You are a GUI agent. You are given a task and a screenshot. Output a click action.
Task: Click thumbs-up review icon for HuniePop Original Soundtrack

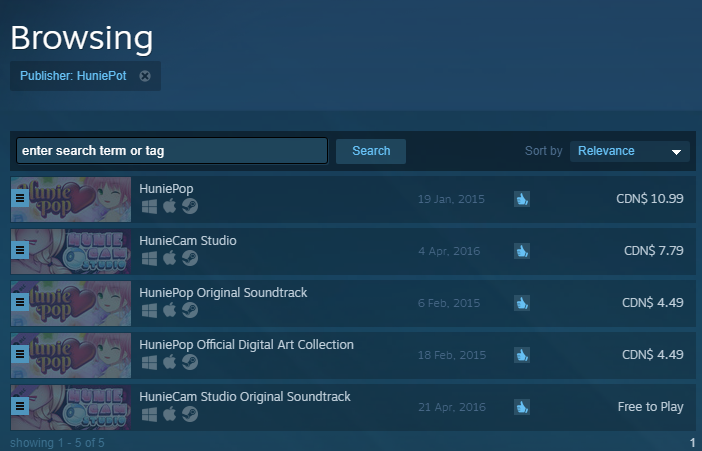[522, 303]
